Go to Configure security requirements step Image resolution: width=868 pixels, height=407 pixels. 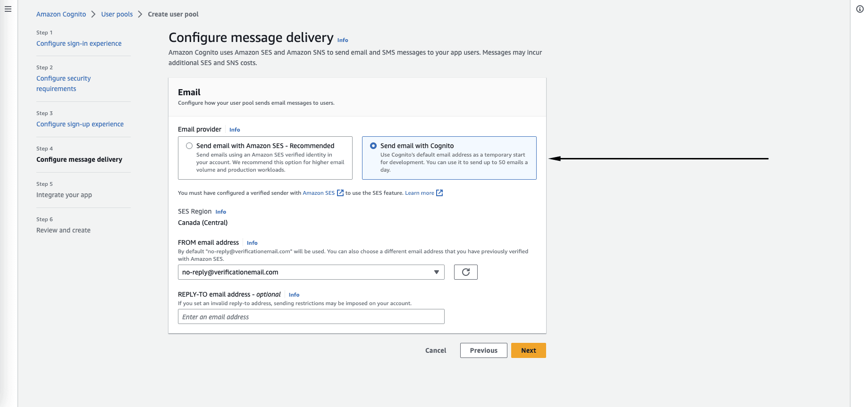click(x=64, y=83)
